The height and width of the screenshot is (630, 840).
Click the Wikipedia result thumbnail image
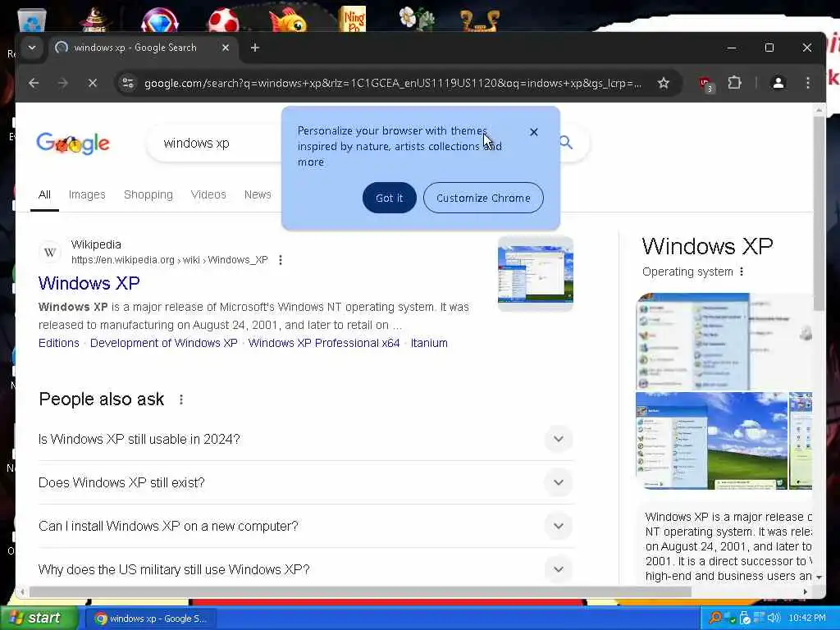click(x=536, y=273)
